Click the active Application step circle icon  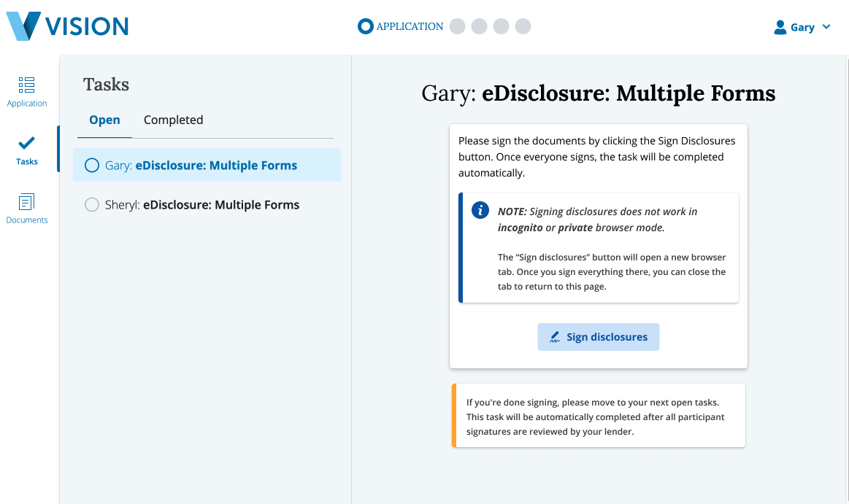tap(365, 27)
